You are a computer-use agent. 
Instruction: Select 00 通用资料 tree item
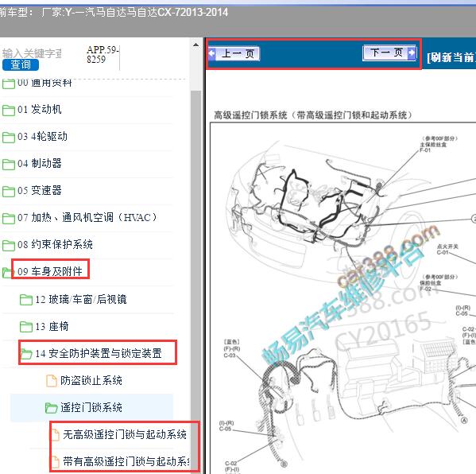[45, 83]
